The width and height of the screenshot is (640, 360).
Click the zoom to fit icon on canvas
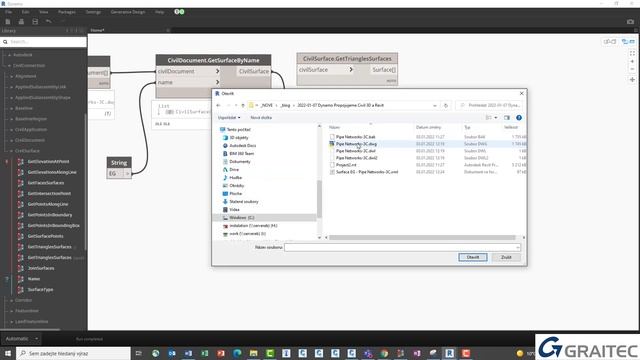point(632,53)
